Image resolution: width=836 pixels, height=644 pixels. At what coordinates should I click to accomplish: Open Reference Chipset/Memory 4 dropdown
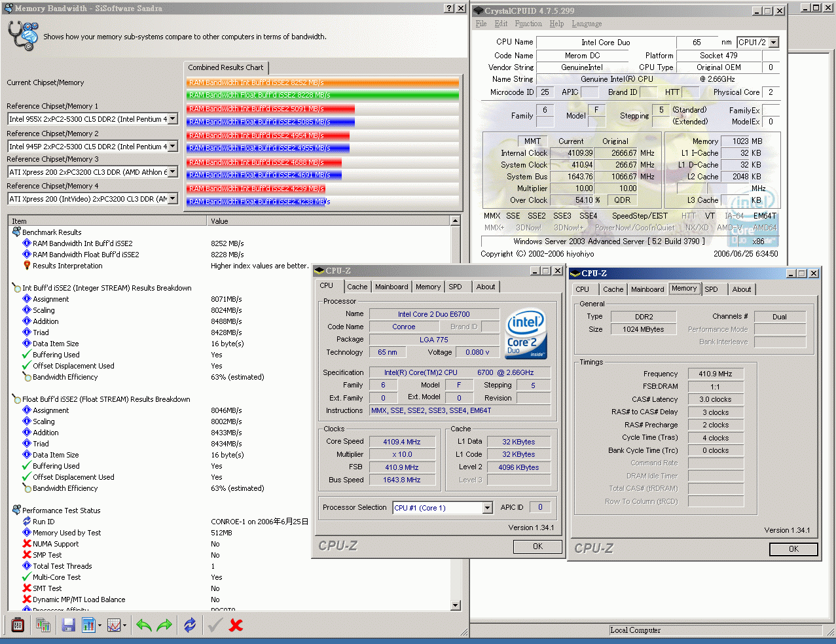(x=173, y=198)
